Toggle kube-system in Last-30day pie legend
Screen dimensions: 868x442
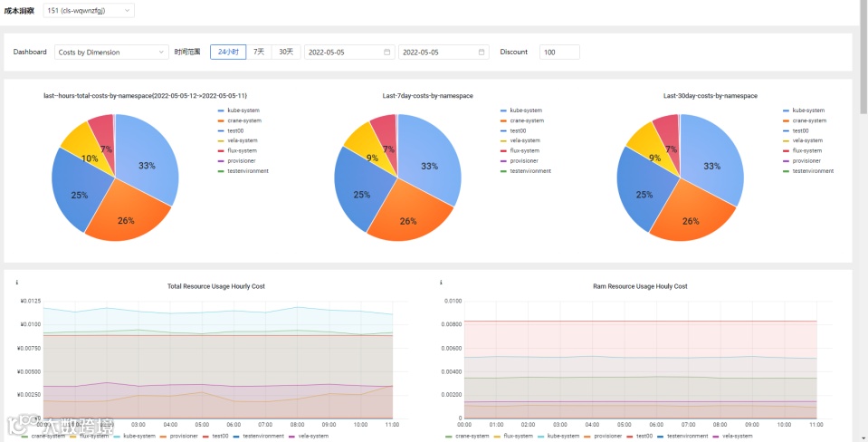point(803,110)
